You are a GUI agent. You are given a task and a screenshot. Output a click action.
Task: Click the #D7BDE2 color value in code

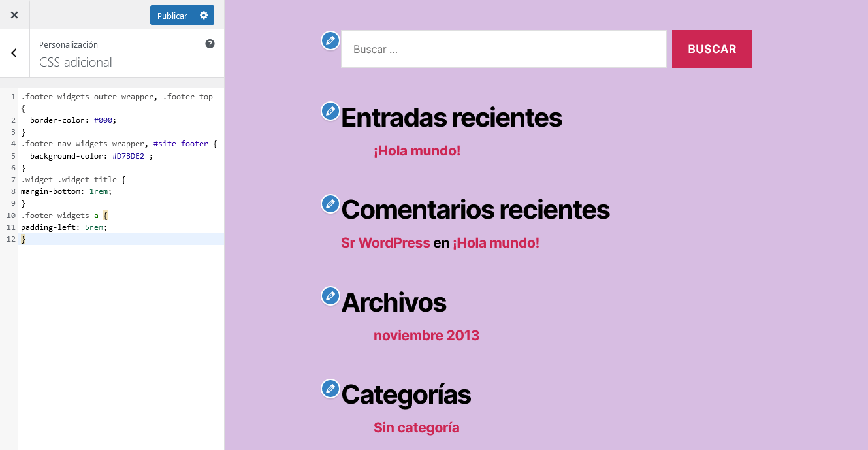[x=128, y=156]
